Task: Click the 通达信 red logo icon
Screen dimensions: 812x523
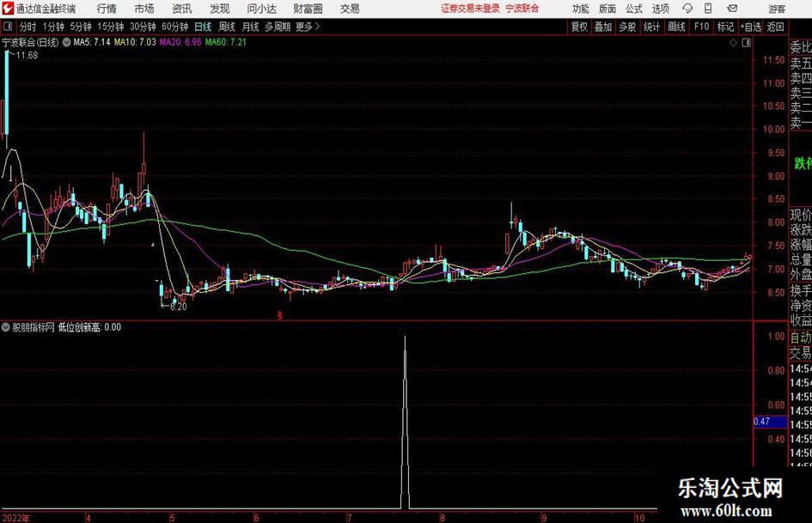Action: click(x=8, y=9)
